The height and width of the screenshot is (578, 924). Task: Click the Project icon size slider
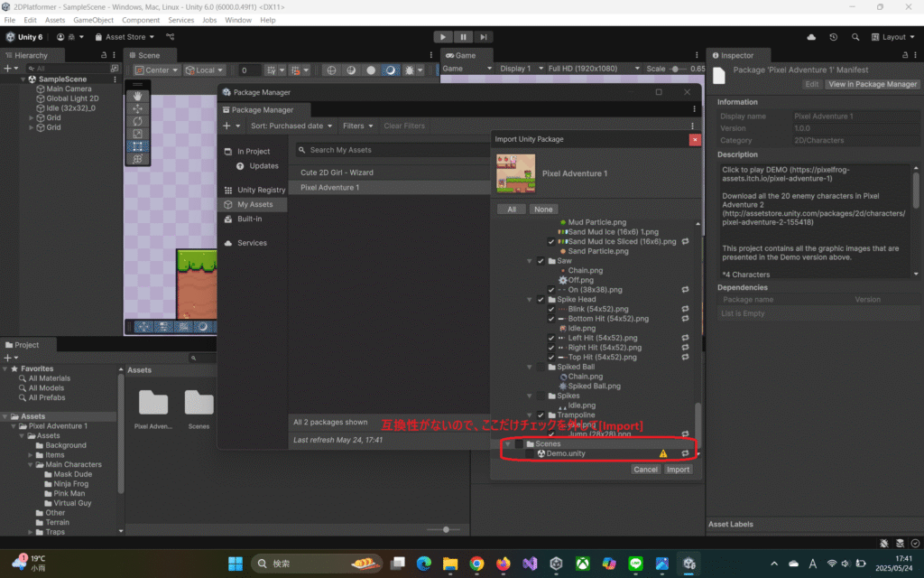coord(444,529)
